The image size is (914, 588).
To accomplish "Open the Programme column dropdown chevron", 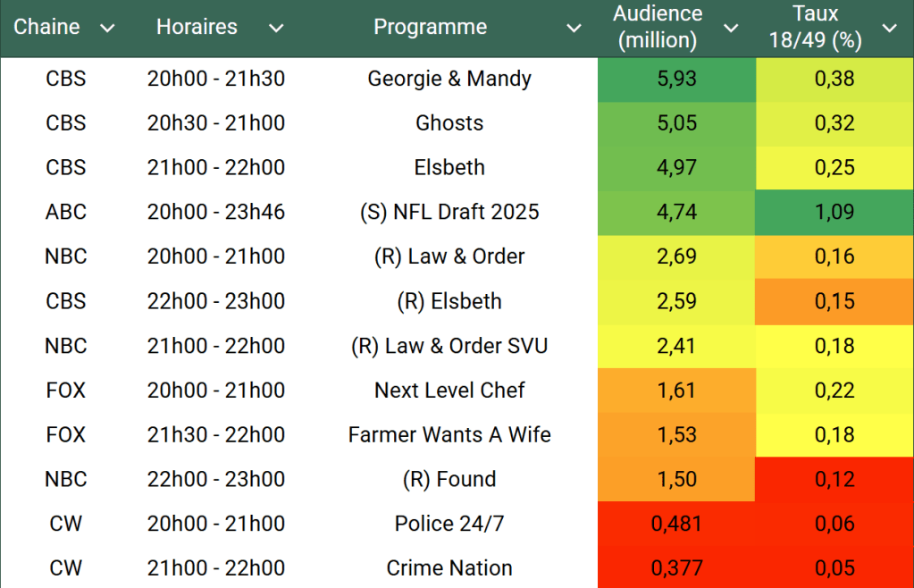I will point(574,29).
